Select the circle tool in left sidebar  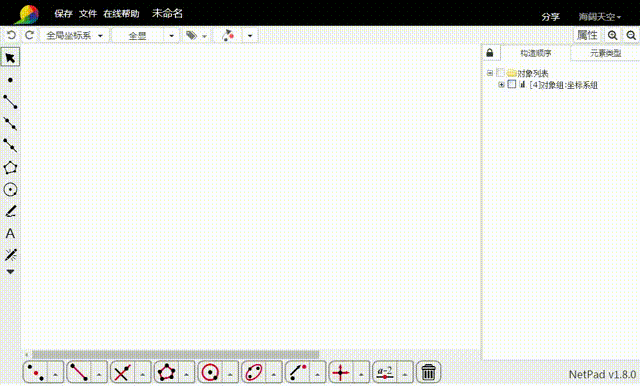(x=10, y=189)
